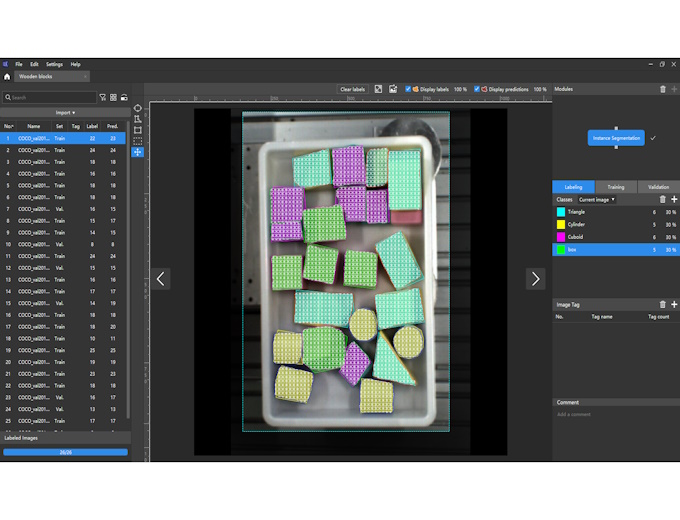The height and width of the screenshot is (520, 680).
Task: Click the magenta Cuboid class color swatch
Action: 561,237
